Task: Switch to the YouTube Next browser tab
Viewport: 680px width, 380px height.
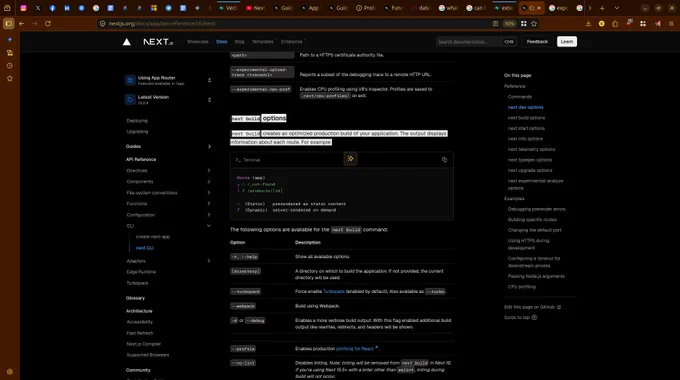Action: pos(256,8)
